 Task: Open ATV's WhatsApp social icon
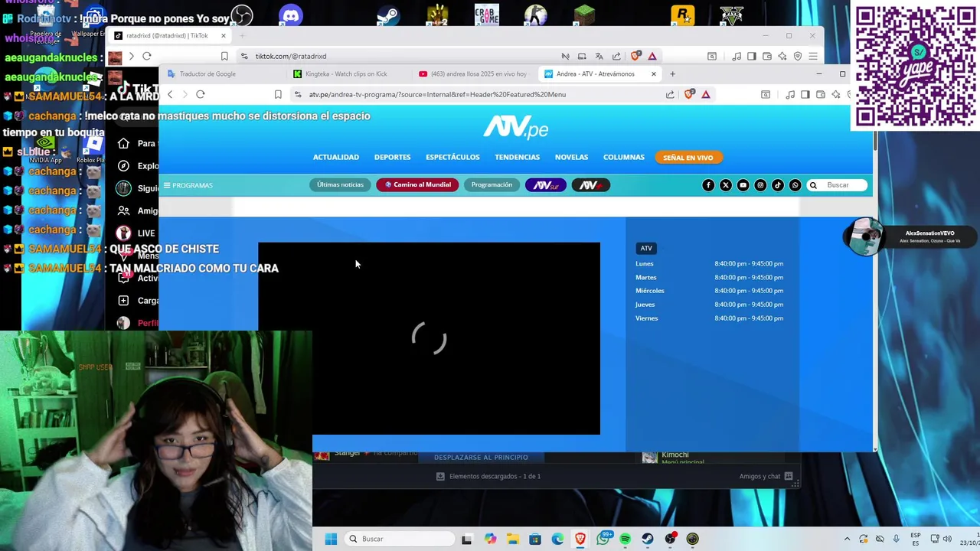795,185
